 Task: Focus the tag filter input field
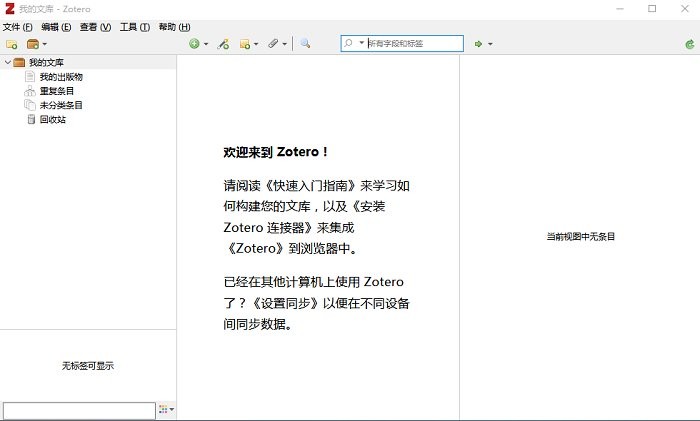coord(79,410)
